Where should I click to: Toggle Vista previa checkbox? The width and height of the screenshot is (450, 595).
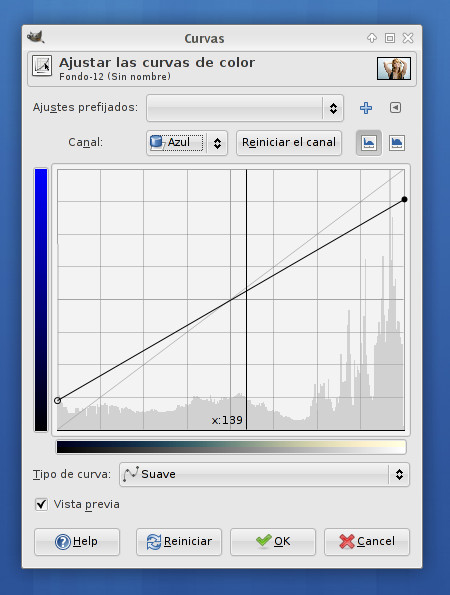point(41,504)
